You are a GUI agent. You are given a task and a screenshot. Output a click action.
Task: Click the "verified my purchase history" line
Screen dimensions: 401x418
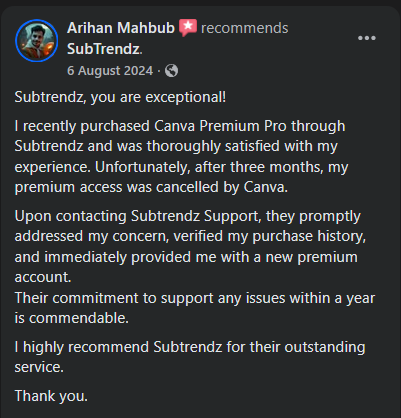pyautogui.click(x=190, y=237)
